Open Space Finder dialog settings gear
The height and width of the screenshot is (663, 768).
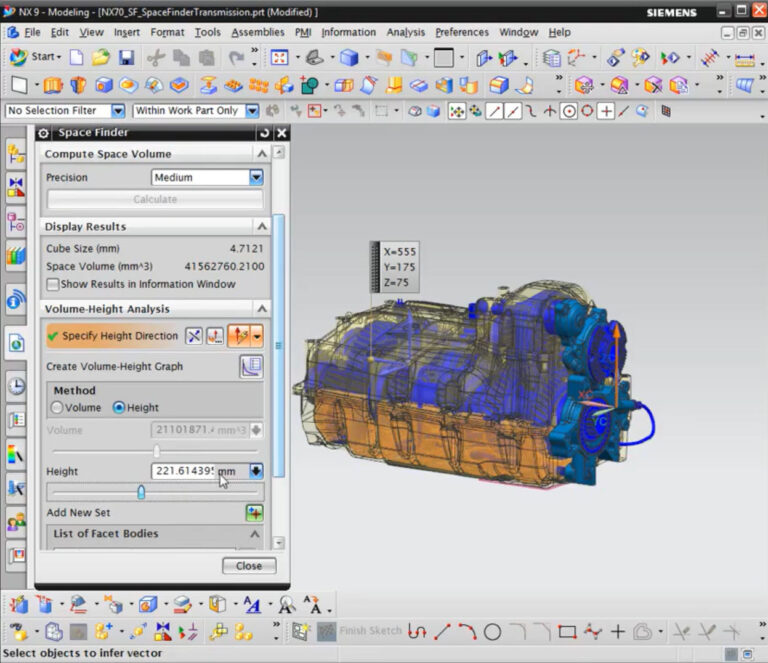pyautogui.click(x=43, y=133)
